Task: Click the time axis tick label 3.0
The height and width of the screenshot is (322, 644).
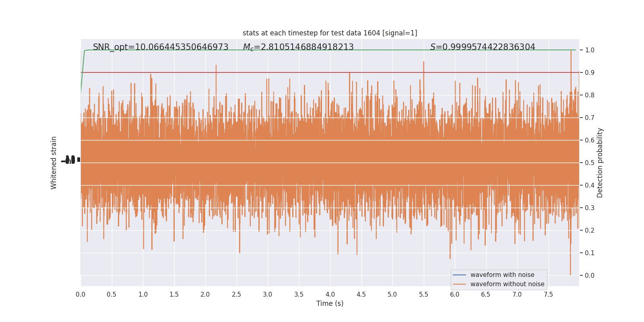Action: [268, 294]
